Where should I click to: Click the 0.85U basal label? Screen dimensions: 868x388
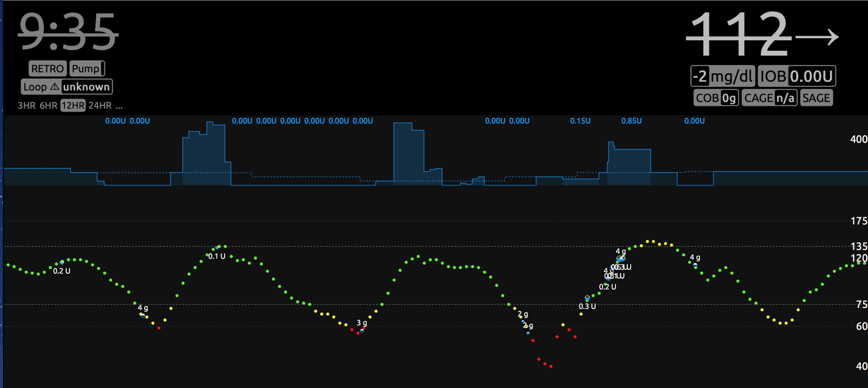tap(631, 121)
